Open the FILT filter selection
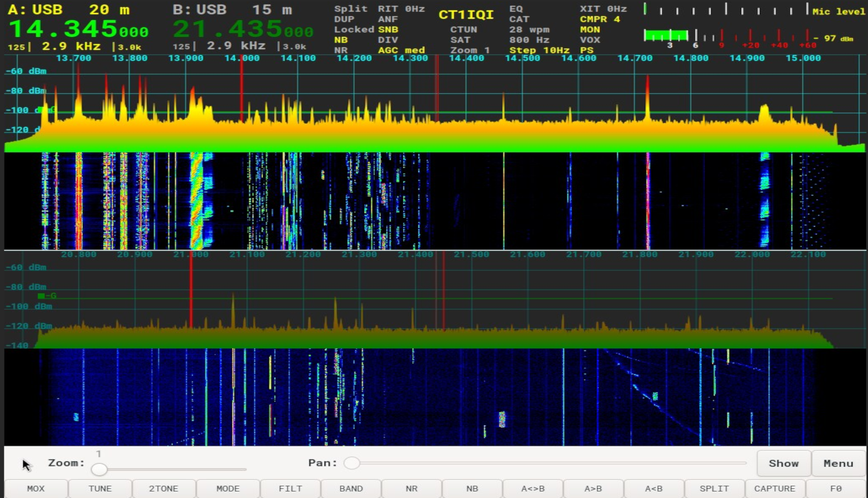Viewport: 868px width, 498px height. (290, 488)
